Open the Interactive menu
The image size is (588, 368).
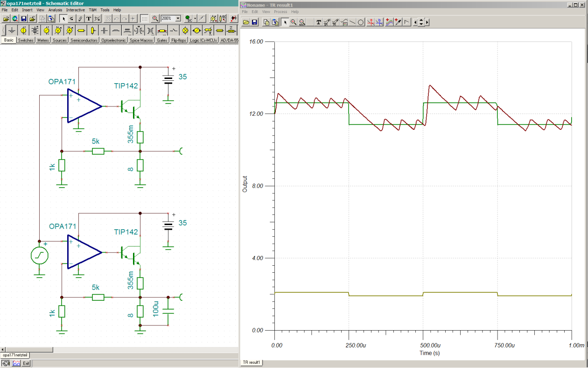[x=75, y=10]
